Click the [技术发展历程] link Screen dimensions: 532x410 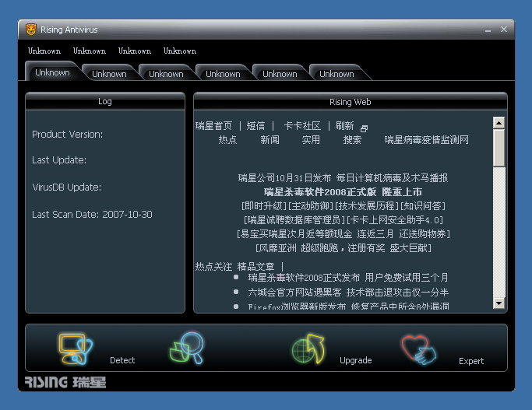click(367, 205)
